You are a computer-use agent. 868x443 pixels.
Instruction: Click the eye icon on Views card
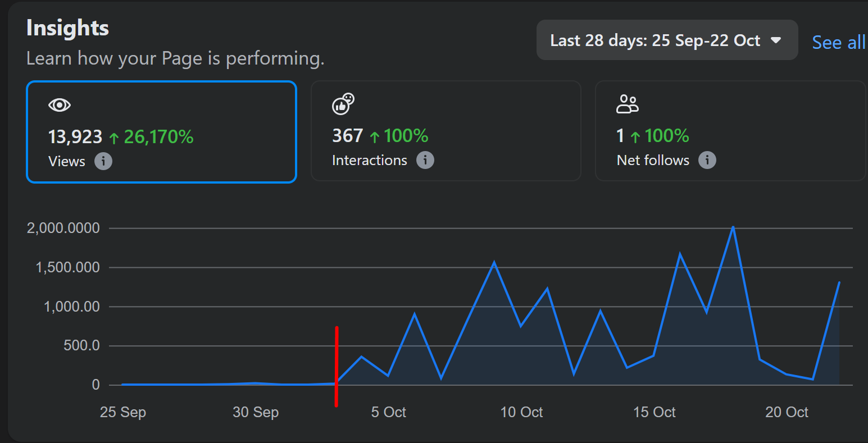coord(60,105)
